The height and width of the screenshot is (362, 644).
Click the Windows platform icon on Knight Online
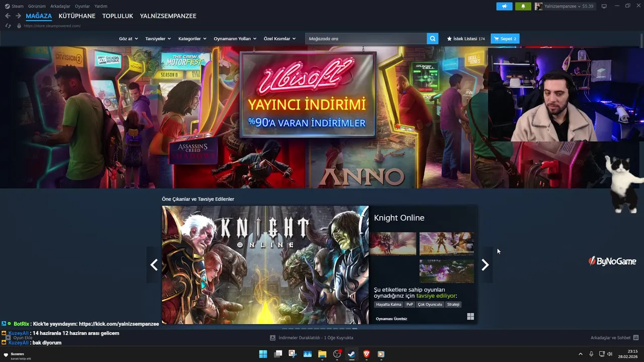[470, 316]
